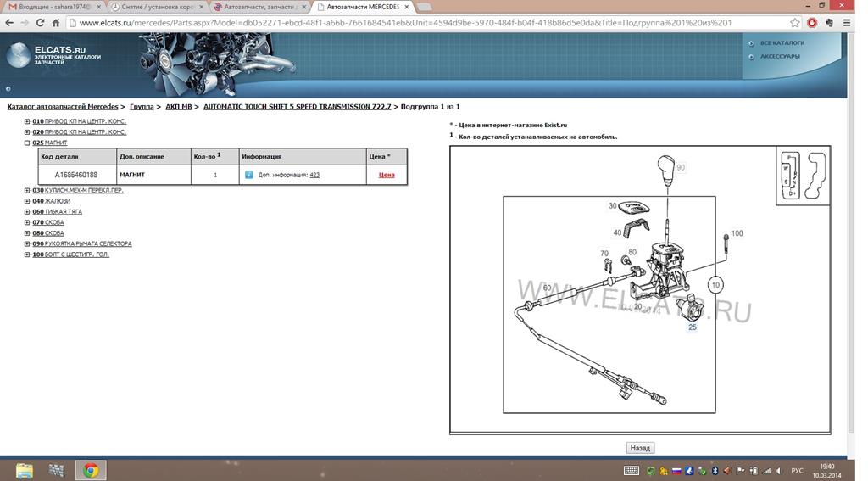Expand group 100 Болт с шестигр. гол.

(x=26, y=254)
